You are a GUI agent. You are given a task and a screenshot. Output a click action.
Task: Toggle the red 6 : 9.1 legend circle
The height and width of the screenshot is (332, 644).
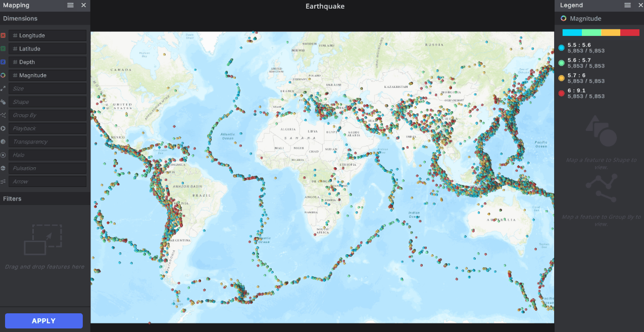click(562, 93)
